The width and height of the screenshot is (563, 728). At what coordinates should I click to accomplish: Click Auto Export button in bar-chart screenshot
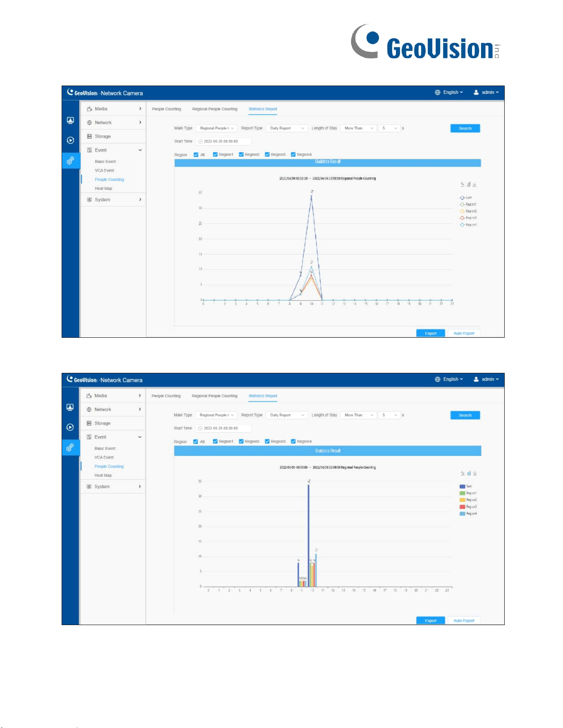[464, 621]
